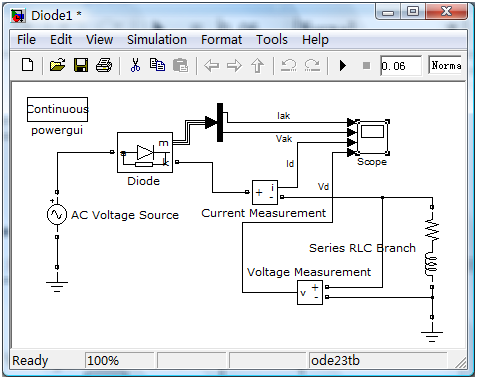Click the Ready status text

[x=30, y=360]
